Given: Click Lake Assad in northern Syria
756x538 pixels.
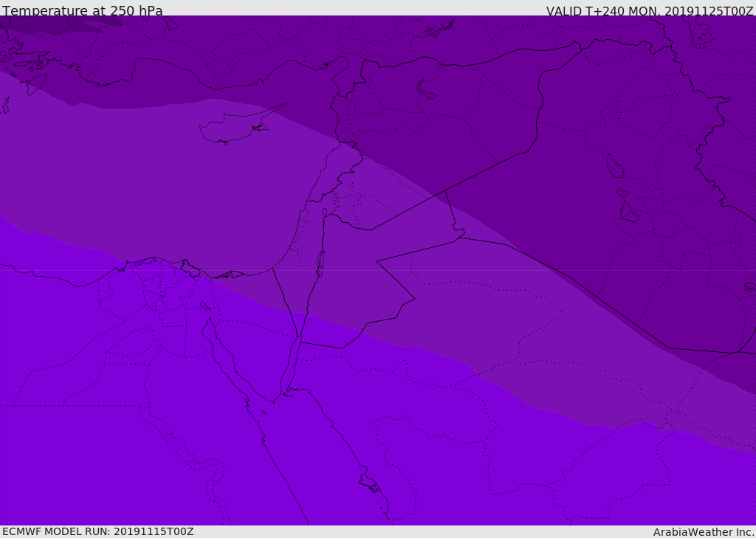Looking at the screenshot, I should pyautogui.click(x=425, y=90).
